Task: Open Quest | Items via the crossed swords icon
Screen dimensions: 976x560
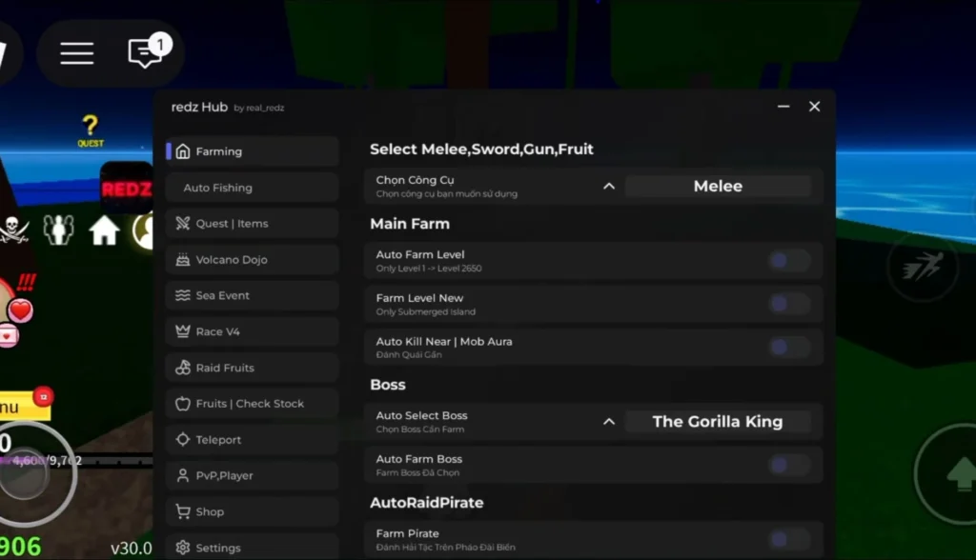Action: (x=182, y=223)
